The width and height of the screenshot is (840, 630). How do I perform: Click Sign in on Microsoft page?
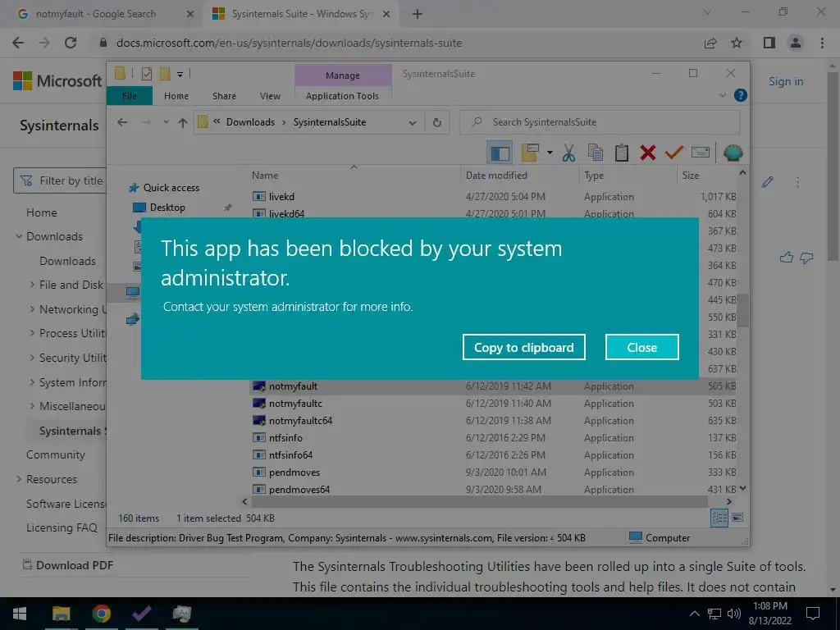click(786, 81)
